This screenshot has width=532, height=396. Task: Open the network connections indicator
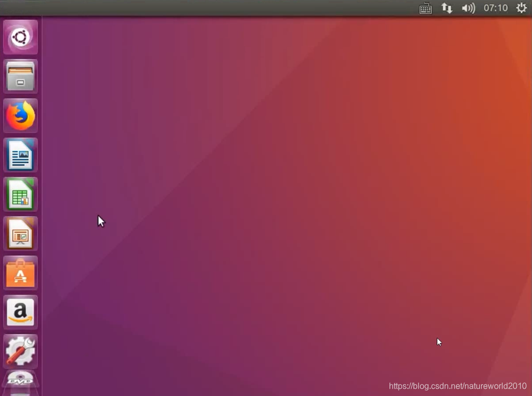point(447,8)
